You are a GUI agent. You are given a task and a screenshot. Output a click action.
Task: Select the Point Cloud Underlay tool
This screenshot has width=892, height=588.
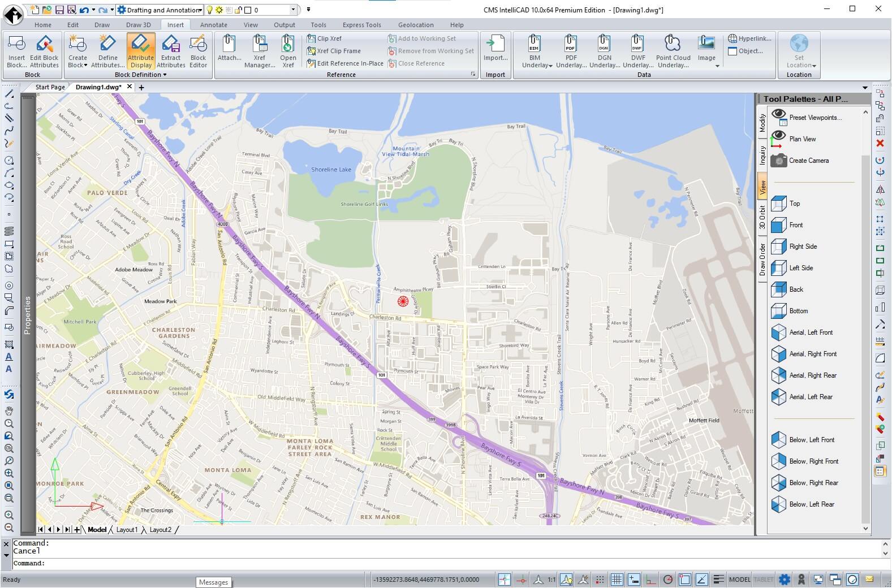[673, 51]
